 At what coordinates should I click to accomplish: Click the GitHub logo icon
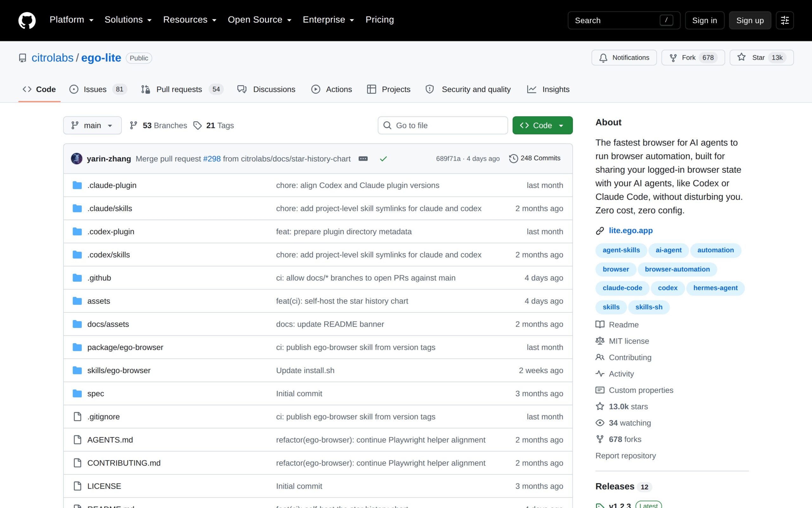[x=27, y=20]
